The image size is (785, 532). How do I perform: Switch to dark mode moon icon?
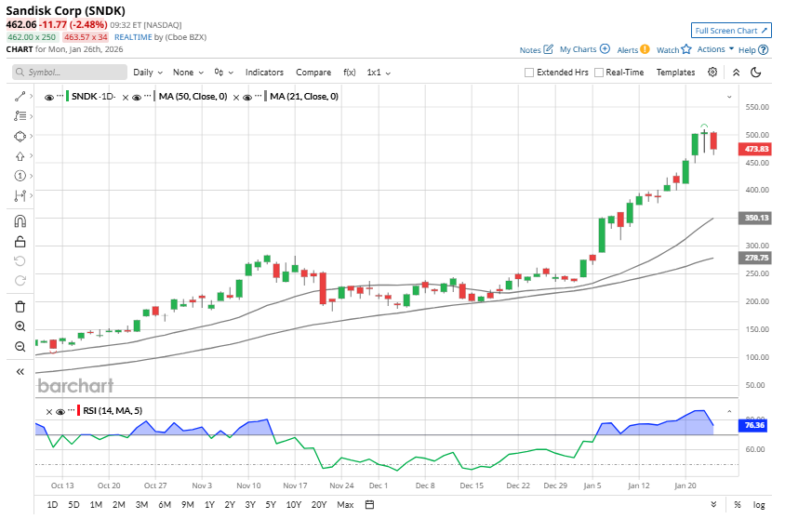(756, 73)
